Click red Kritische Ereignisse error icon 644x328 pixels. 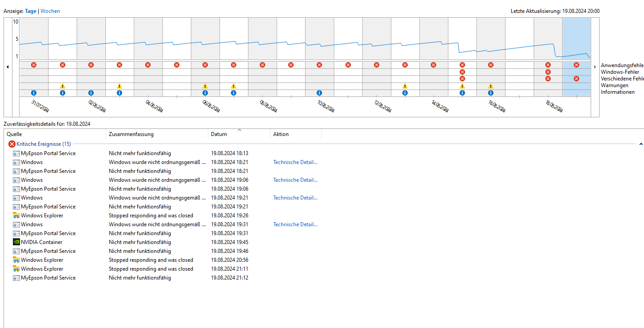12,144
